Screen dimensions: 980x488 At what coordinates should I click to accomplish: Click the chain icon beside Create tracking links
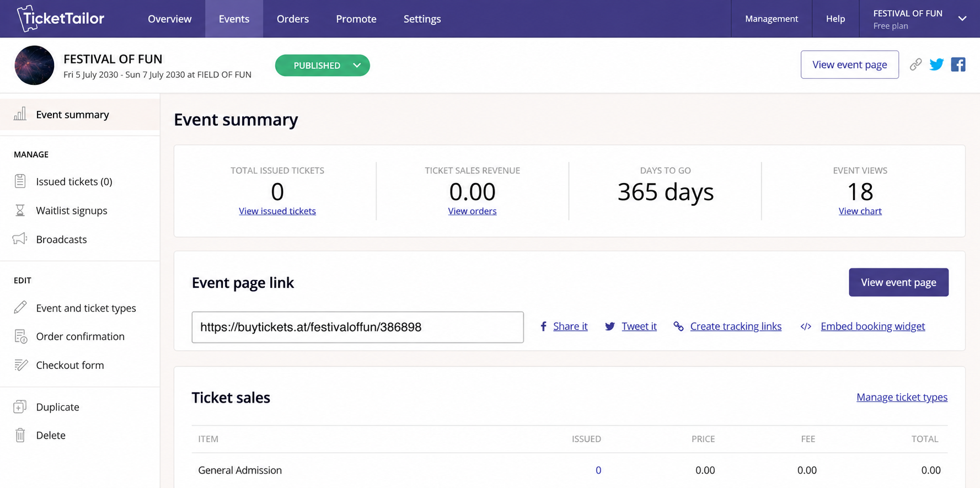click(678, 326)
